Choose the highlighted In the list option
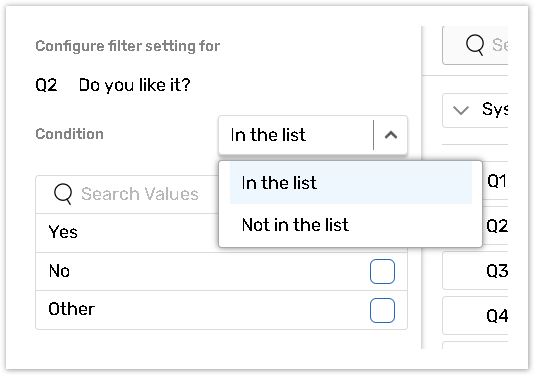Image resolution: width=534 pixels, height=375 pixels. [351, 183]
